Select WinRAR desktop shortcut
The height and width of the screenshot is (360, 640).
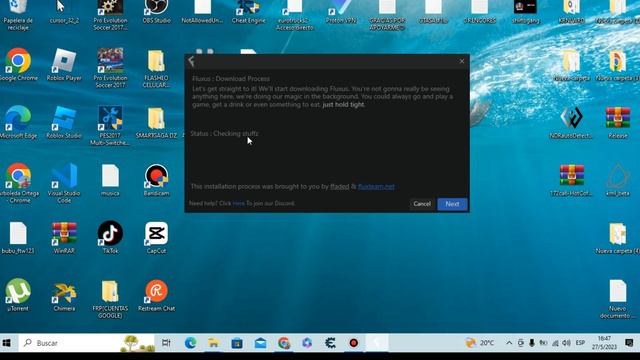64,237
